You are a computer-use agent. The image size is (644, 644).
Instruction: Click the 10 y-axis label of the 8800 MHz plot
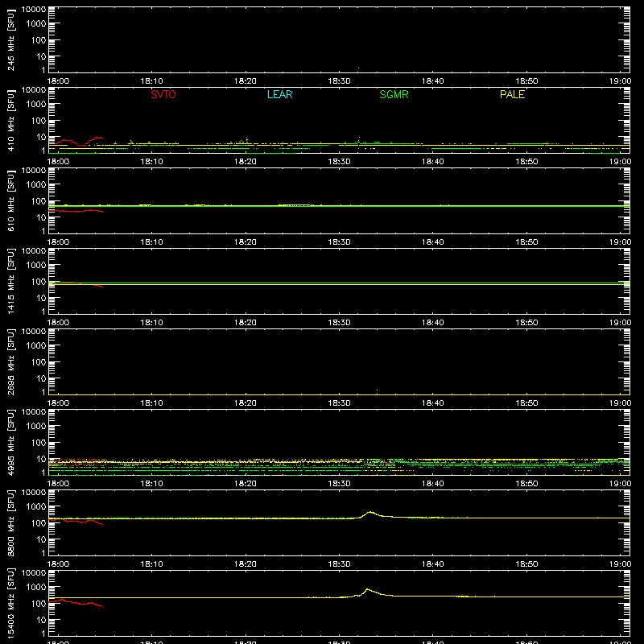click(41, 539)
